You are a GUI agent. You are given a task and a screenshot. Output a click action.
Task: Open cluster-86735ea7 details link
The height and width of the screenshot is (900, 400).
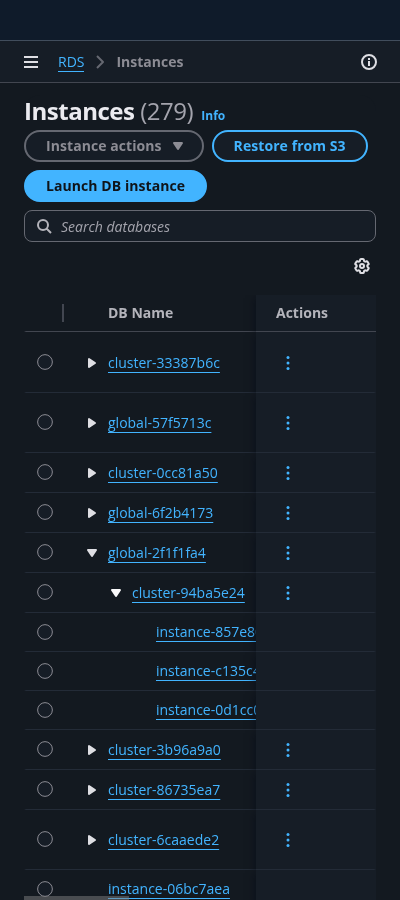[164, 790]
